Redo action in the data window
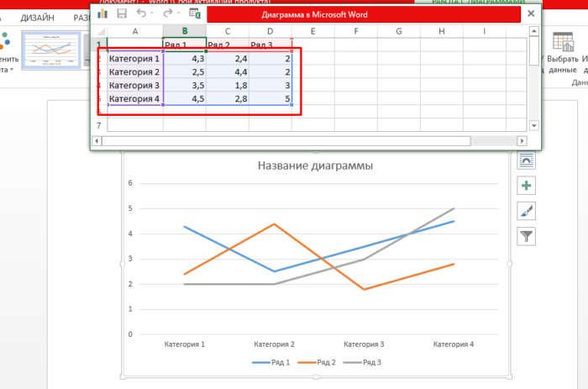Image resolution: width=588 pixels, height=389 pixels. (x=168, y=13)
